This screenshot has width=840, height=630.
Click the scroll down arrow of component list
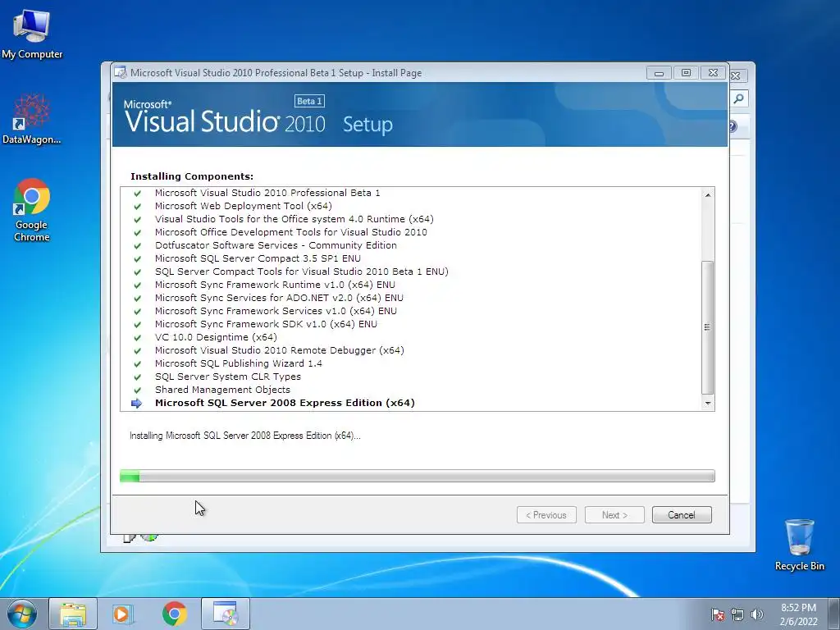(x=708, y=403)
